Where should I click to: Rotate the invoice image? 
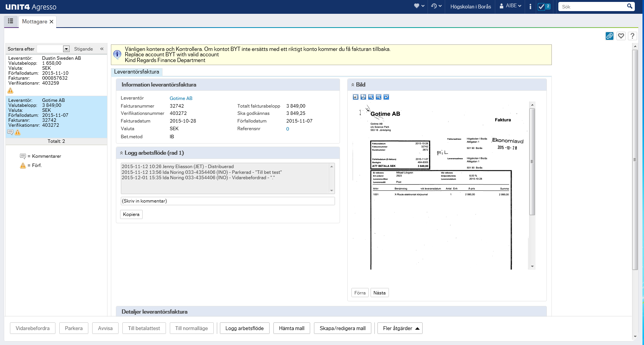(x=386, y=97)
